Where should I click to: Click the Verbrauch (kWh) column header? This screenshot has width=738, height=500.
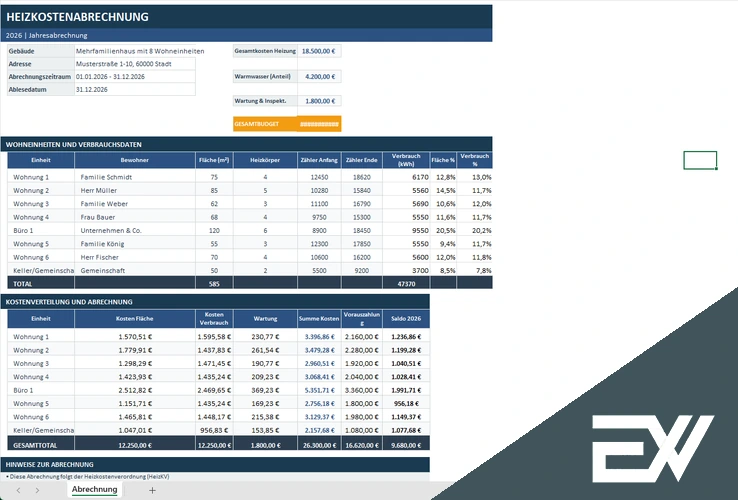(x=406, y=160)
